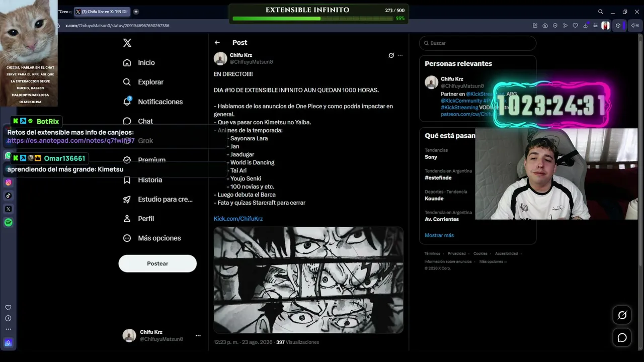Screen dimensions: 644x362
Task: Click the X logo in the sidebar
Action: coord(127,43)
